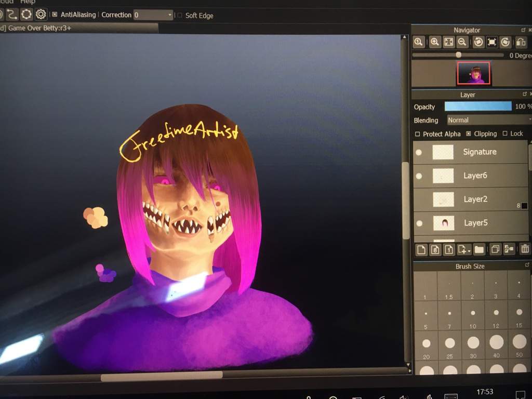Choose brush size 10

[x=473, y=315]
